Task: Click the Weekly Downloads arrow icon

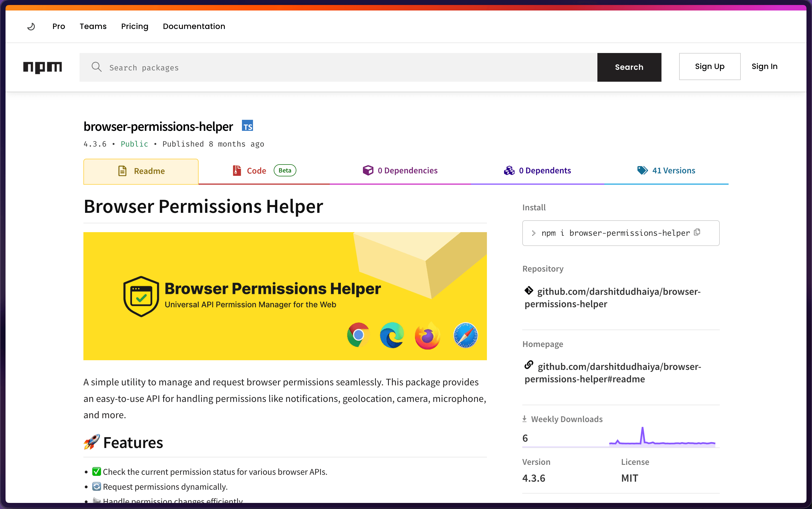Action: (x=524, y=419)
